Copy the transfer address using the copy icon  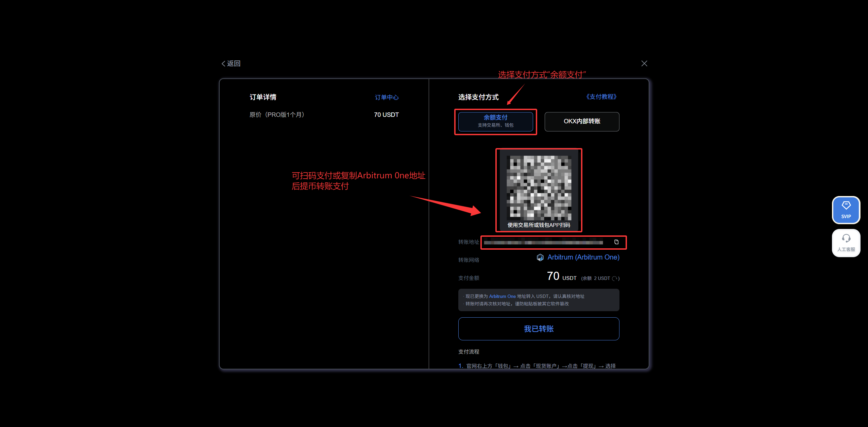(x=616, y=242)
